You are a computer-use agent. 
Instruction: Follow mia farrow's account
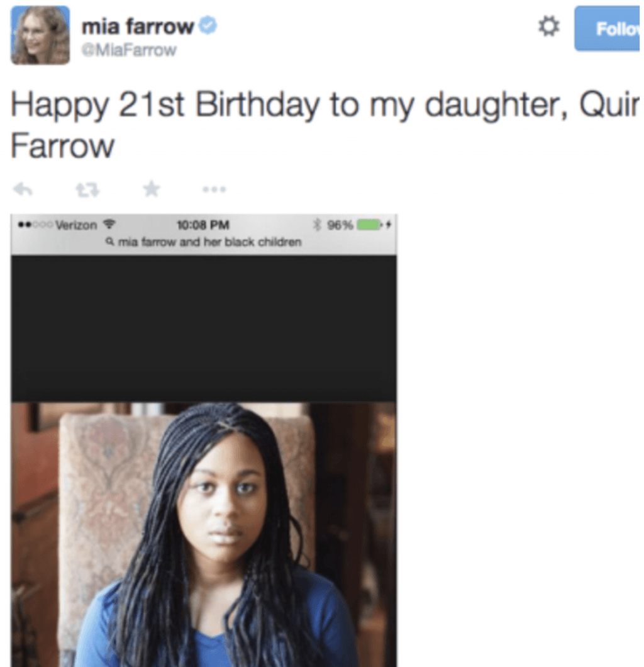click(x=607, y=28)
